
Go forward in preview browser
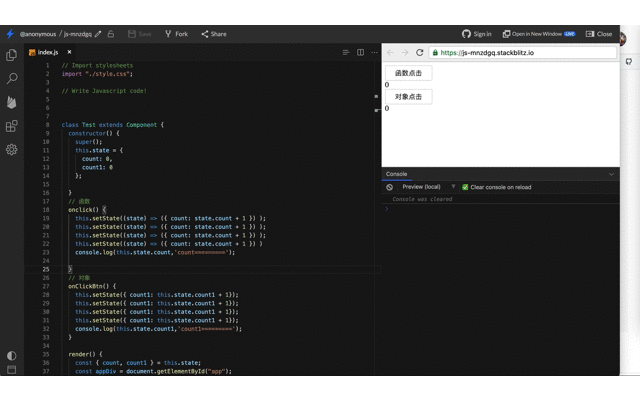pos(404,53)
